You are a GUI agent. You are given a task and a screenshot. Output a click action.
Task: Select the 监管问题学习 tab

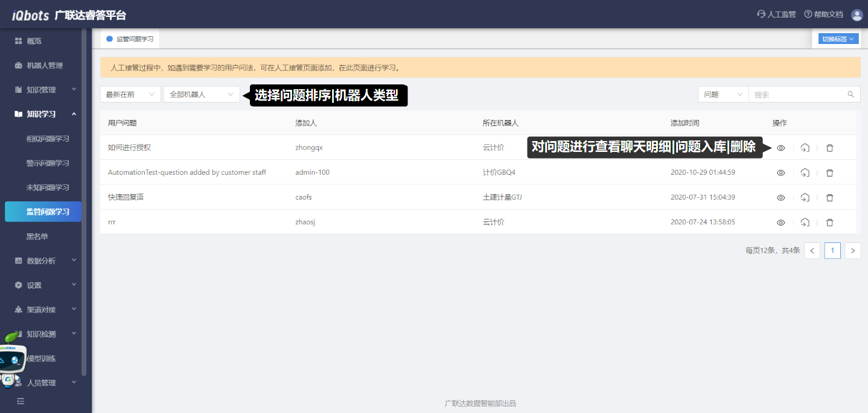[x=130, y=39]
